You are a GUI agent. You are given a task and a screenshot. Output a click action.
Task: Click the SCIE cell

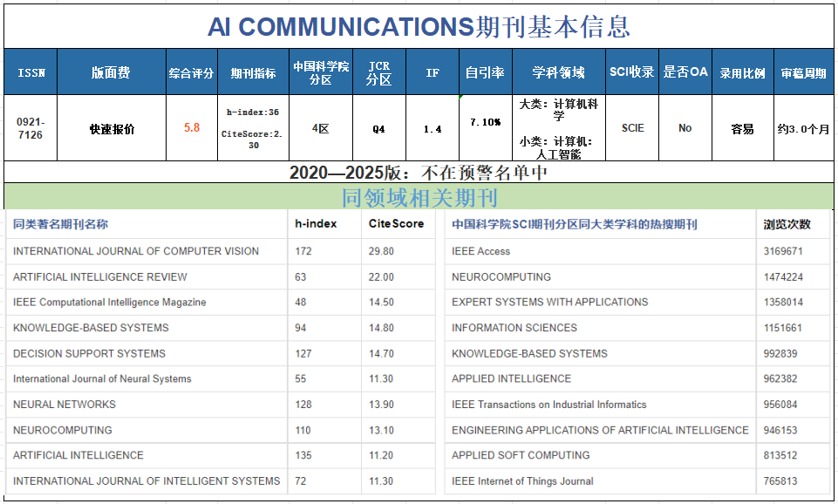(x=633, y=128)
